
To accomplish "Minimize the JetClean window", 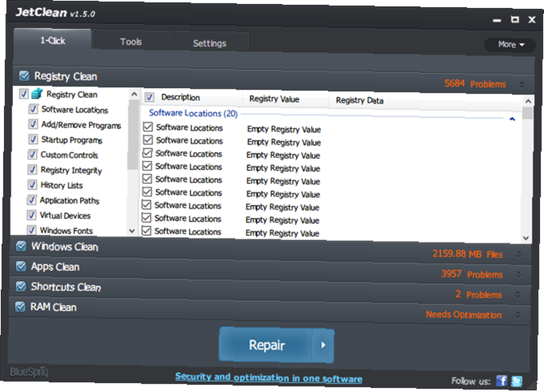I will point(497,21).
